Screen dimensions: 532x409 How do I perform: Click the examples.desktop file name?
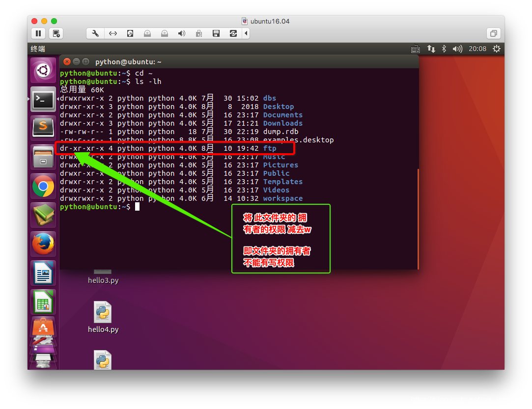pyautogui.click(x=299, y=140)
